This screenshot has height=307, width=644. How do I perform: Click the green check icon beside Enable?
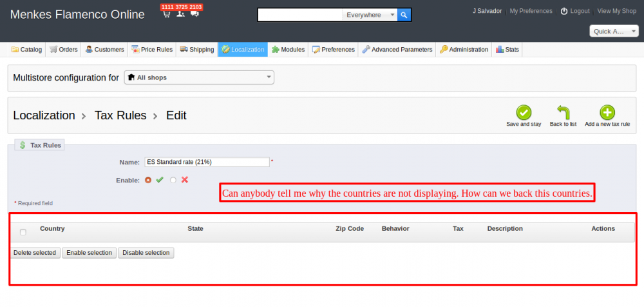click(x=160, y=180)
